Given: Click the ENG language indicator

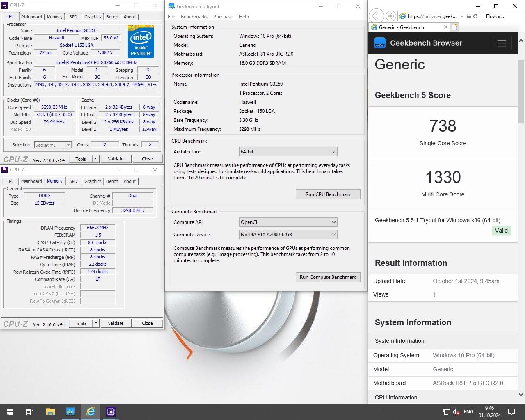Looking at the screenshot, I should pos(468,412).
